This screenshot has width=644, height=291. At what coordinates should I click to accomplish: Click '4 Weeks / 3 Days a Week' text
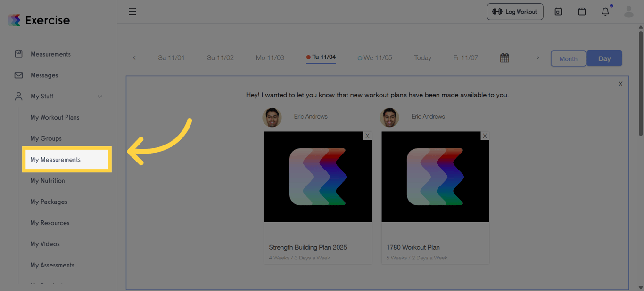tap(299, 258)
